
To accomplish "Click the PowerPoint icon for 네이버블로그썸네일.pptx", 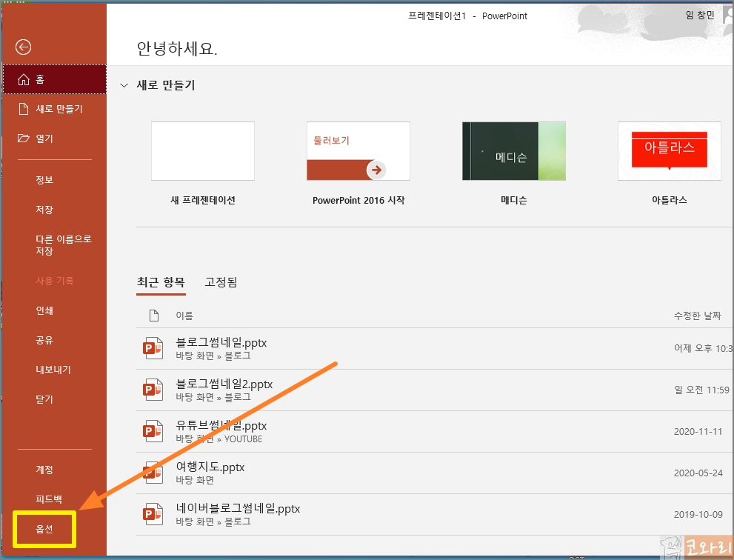I will (153, 514).
